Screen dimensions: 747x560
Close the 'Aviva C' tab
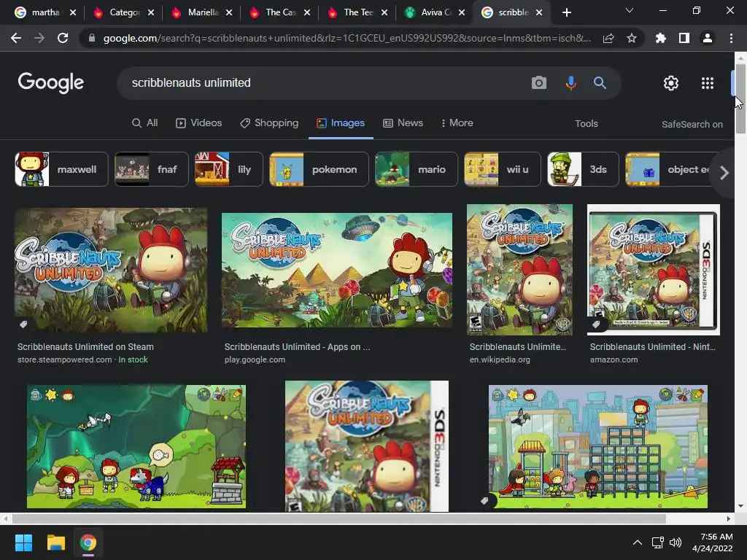pyautogui.click(x=462, y=12)
